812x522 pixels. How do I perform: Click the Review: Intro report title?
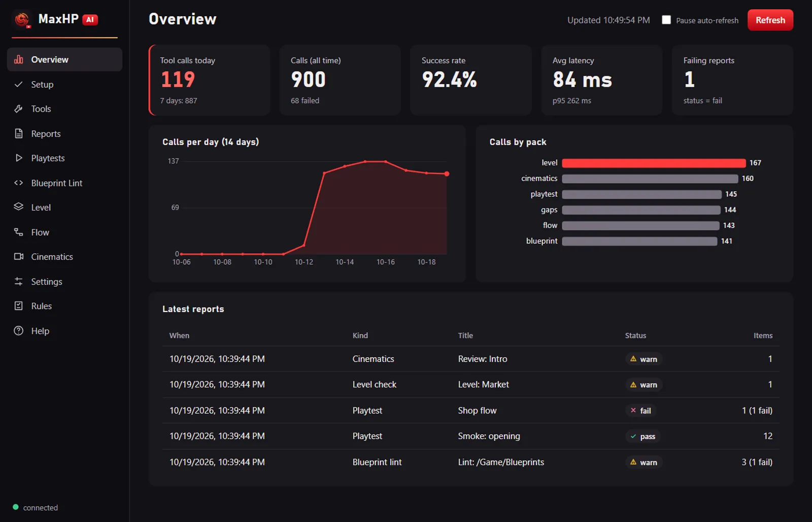[483, 359]
